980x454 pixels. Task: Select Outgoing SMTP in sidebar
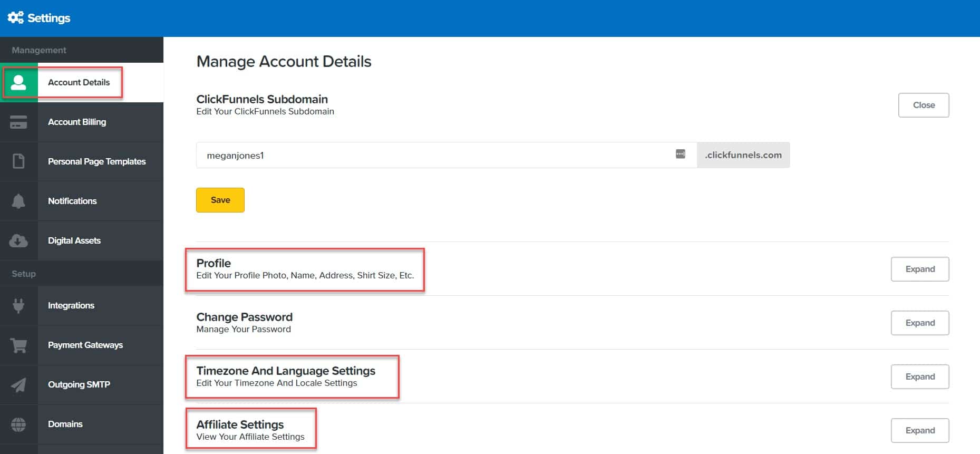coord(82,384)
